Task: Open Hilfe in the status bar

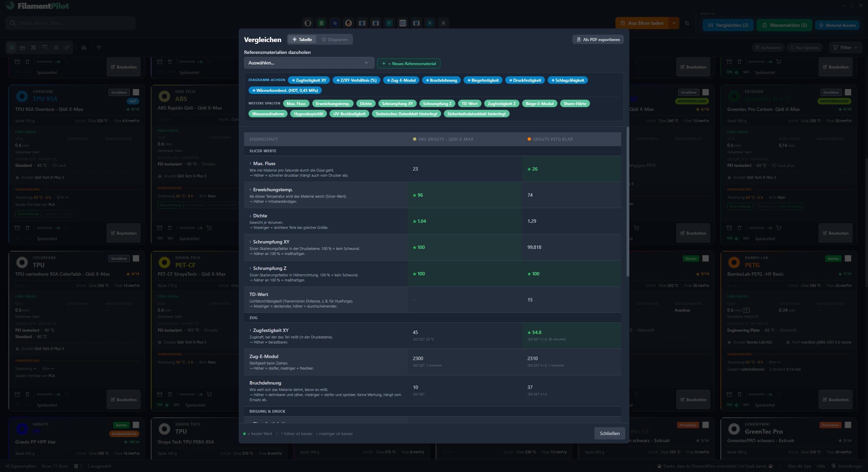Action: coord(821,466)
